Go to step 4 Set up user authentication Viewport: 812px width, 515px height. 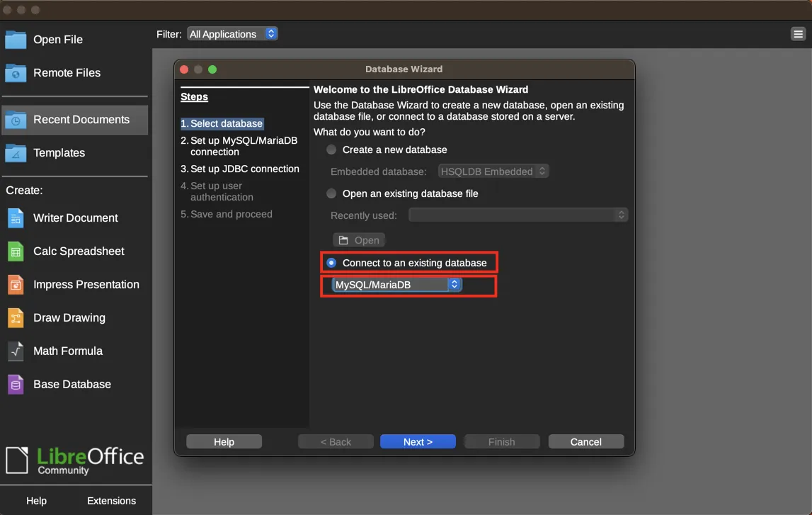coord(217,191)
